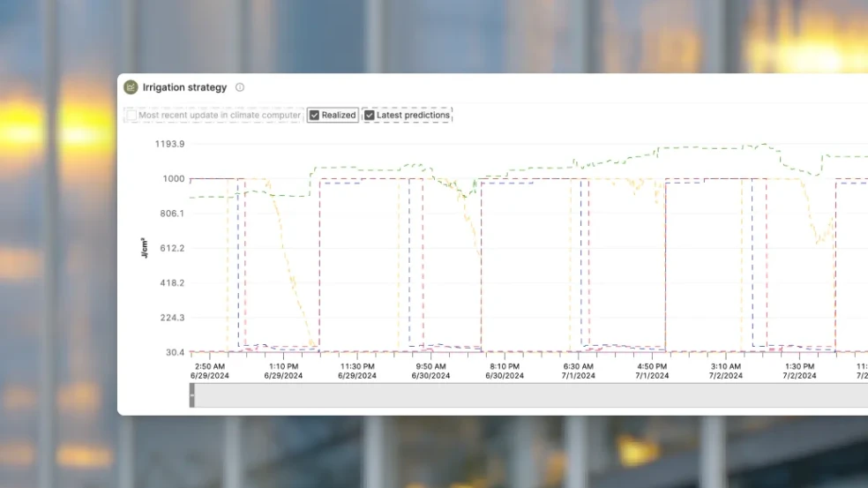
Task: Click the green Irrigation strategy chart icon
Action: tap(131, 87)
